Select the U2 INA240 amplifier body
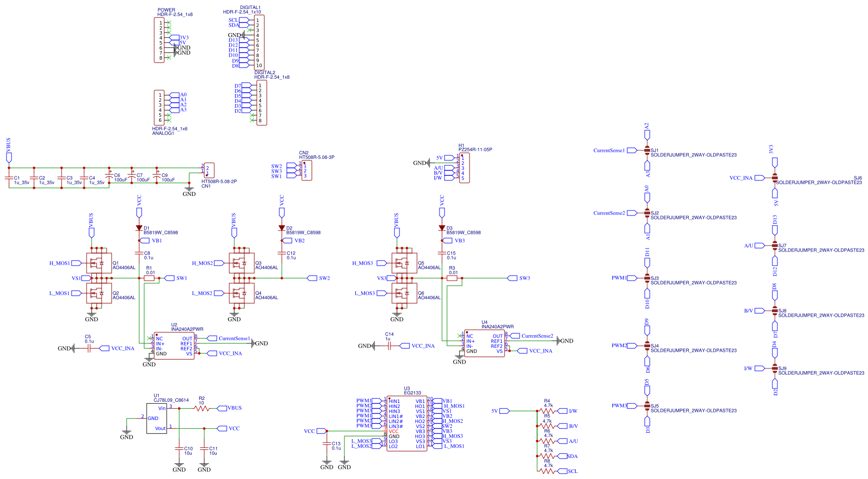The width and height of the screenshot is (868, 479). pyautogui.click(x=174, y=346)
